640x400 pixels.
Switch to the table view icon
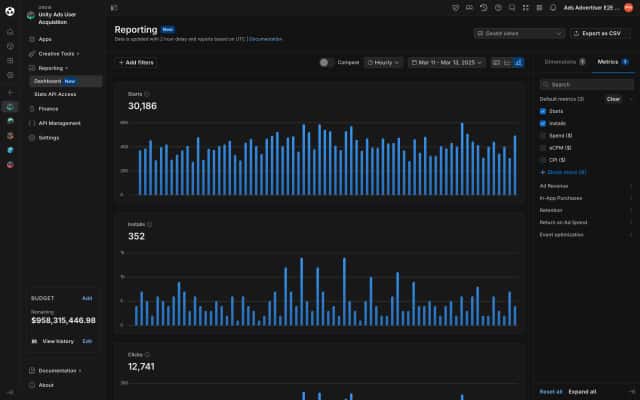(x=496, y=62)
